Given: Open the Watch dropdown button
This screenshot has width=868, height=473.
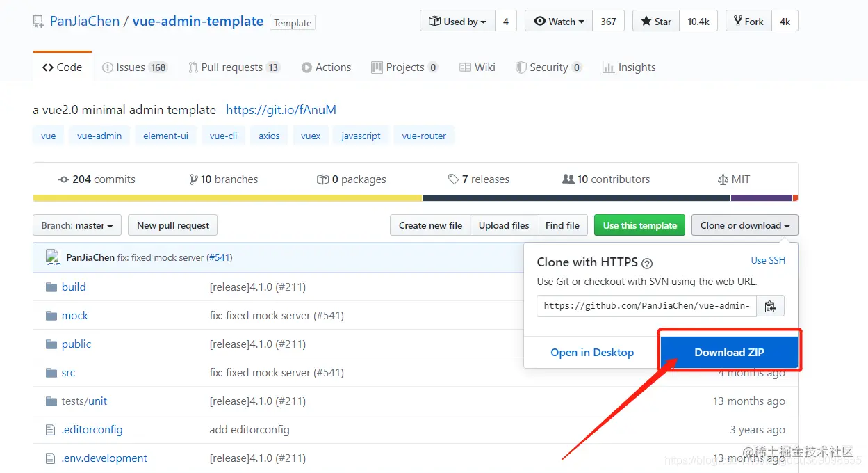Looking at the screenshot, I should (559, 21).
